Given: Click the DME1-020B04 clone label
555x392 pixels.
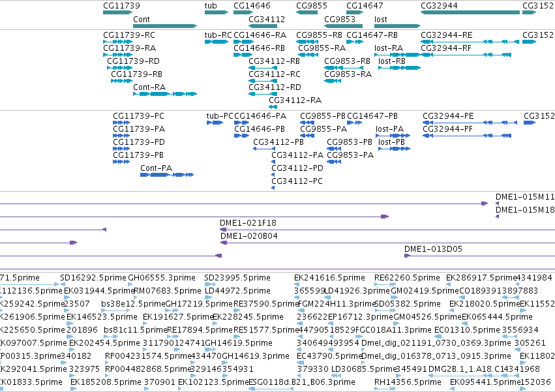Looking at the screenshot, I should 249,236.
